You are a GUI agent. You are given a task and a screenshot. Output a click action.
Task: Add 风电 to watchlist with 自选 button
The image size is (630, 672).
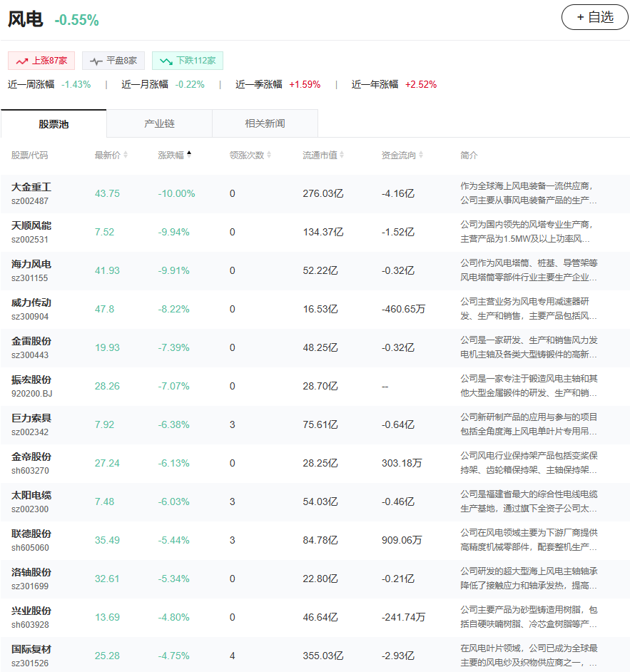click(x=594, y=17)
